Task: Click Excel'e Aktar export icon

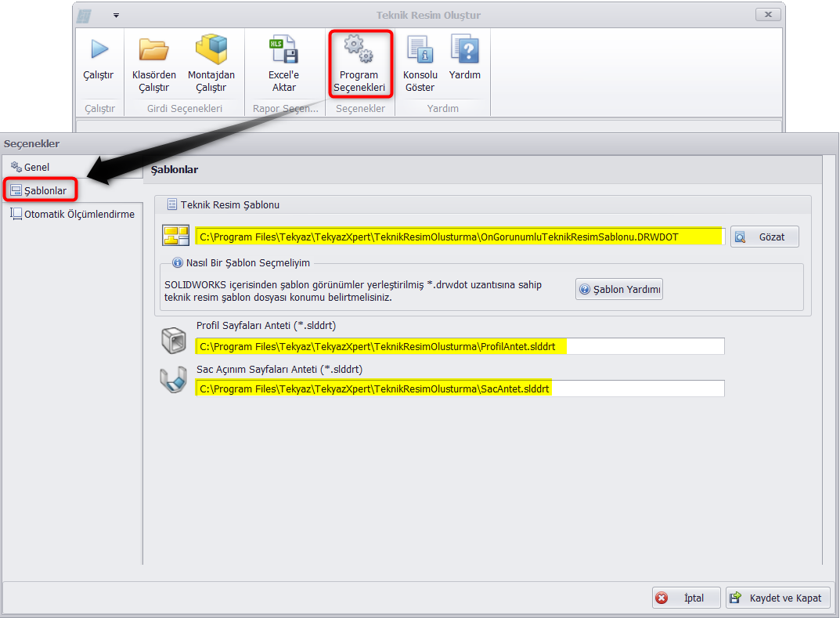Action: click(283, 49)
